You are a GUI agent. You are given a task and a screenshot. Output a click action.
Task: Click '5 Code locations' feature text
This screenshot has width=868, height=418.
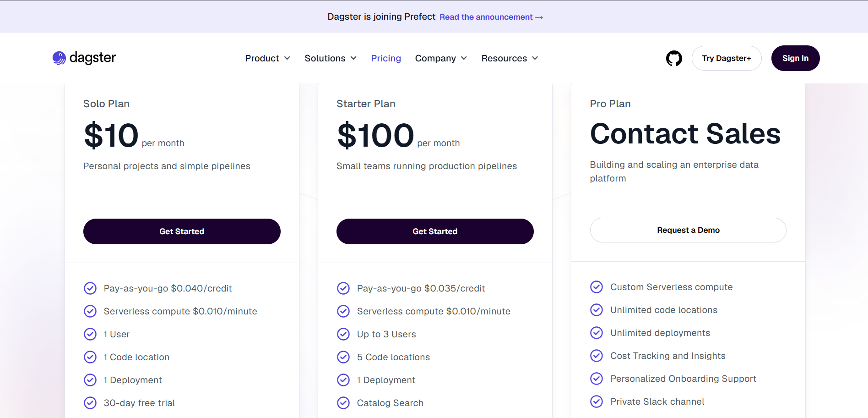tap(393, 357)
